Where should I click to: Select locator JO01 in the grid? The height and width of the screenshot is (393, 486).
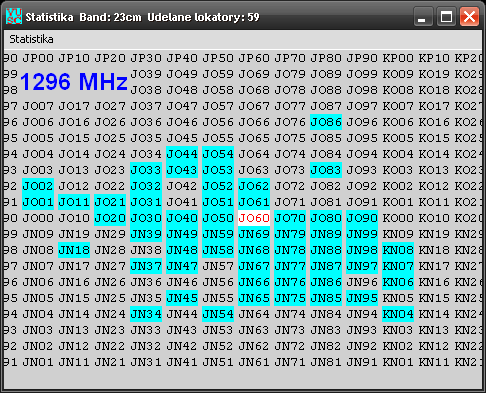pyautogui.click(x=38, y=202)
